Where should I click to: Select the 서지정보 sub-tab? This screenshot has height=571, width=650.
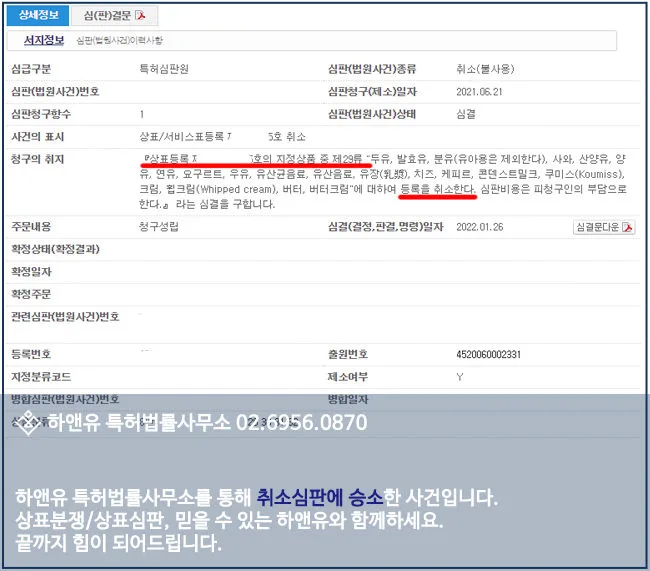point(44,40)
